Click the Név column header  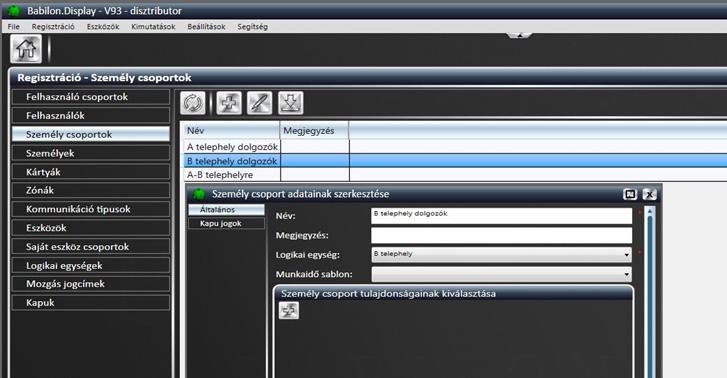click(x=232, y=131)
